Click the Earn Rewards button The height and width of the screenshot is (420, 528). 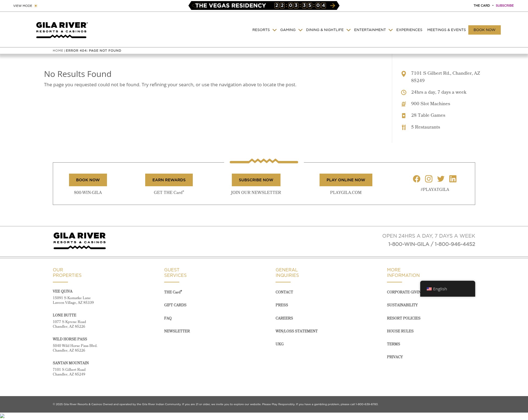(169, 180)
